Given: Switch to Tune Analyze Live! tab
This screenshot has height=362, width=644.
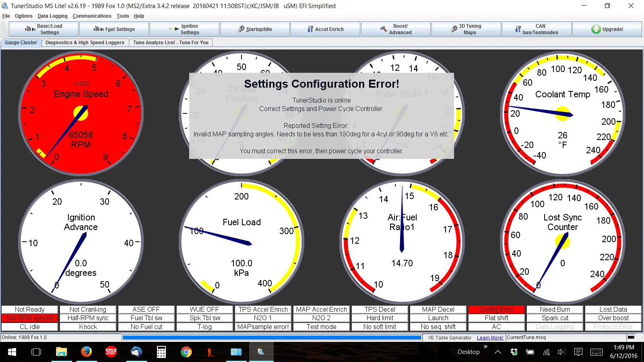Looking at the screenshot, I should [171, 43].
